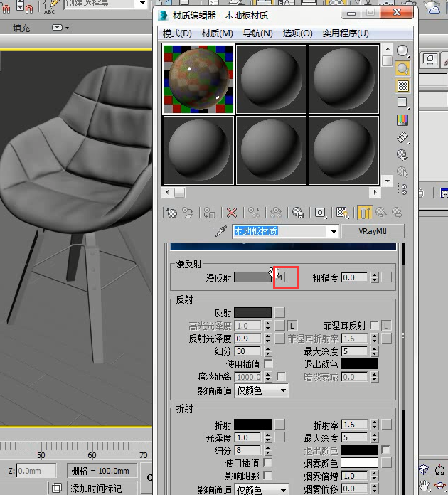Open the material name dropdown arrow
Screen dimensions: 448x495
tap(334, 231)
